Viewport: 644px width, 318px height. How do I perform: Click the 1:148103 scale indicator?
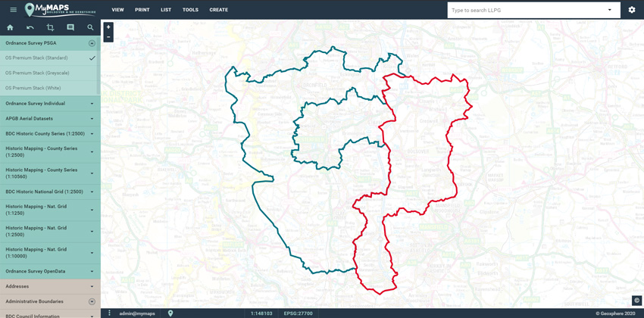261,313
